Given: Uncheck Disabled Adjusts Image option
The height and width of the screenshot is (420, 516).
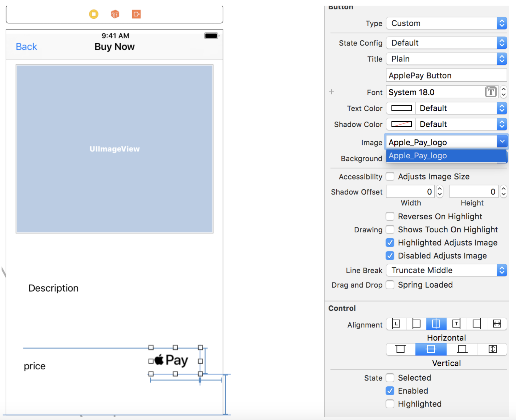Looking at the screenshot, I should pos(390,256).
